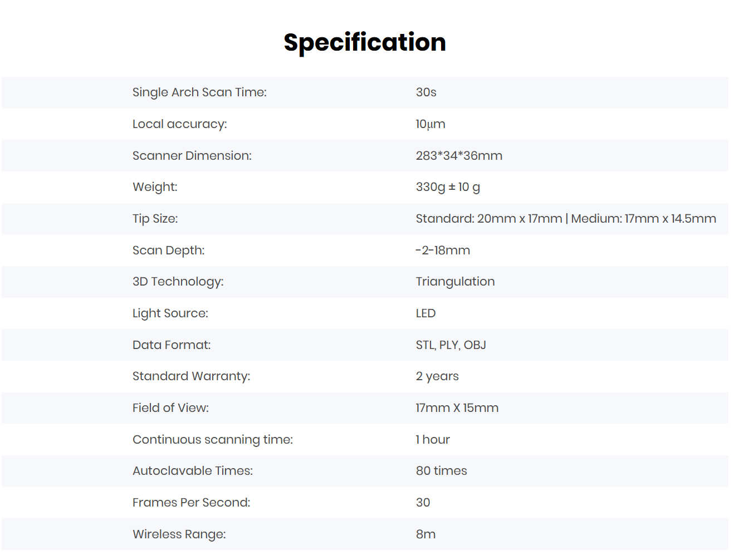The height and width of the screenshot is (560, 734).
Task: Click the Scan Depth label
Action: 168,250
